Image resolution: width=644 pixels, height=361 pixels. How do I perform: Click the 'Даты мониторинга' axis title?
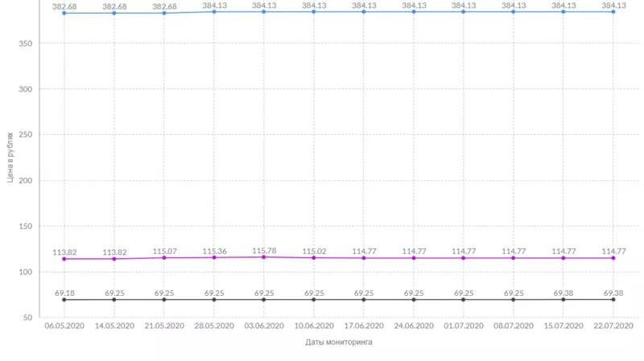click(339, 343)
